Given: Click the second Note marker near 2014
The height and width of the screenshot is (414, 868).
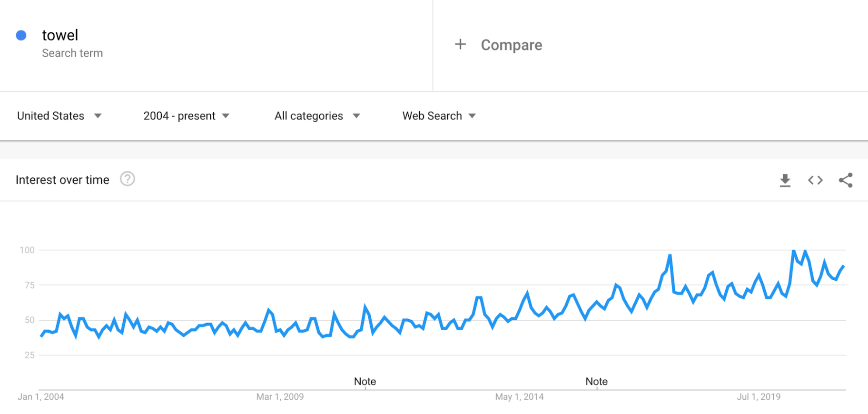Looking at the screenshot, I should 596,382.
